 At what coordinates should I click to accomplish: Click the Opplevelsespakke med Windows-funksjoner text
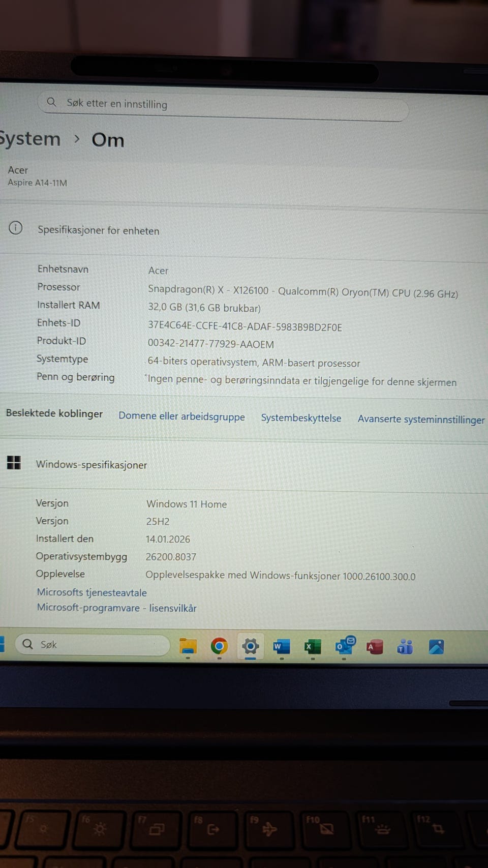(280, 576)
